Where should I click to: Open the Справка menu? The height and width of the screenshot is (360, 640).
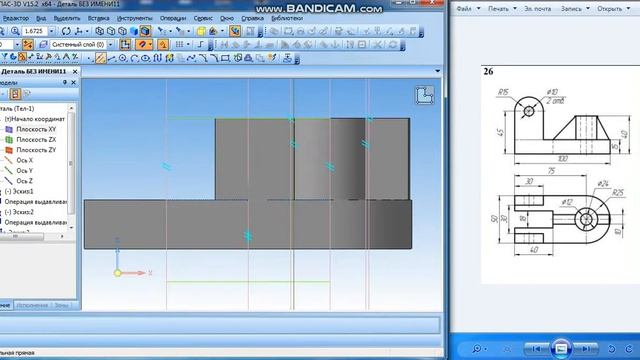252,18
